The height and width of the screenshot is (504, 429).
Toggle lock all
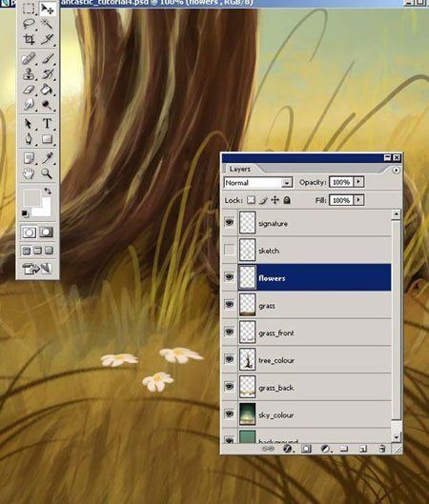click(287, 200)
